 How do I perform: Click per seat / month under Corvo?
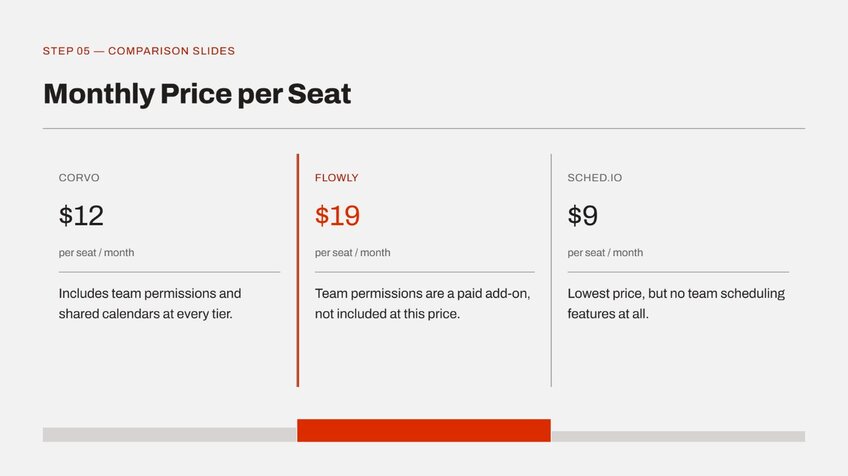coord(96,253)
